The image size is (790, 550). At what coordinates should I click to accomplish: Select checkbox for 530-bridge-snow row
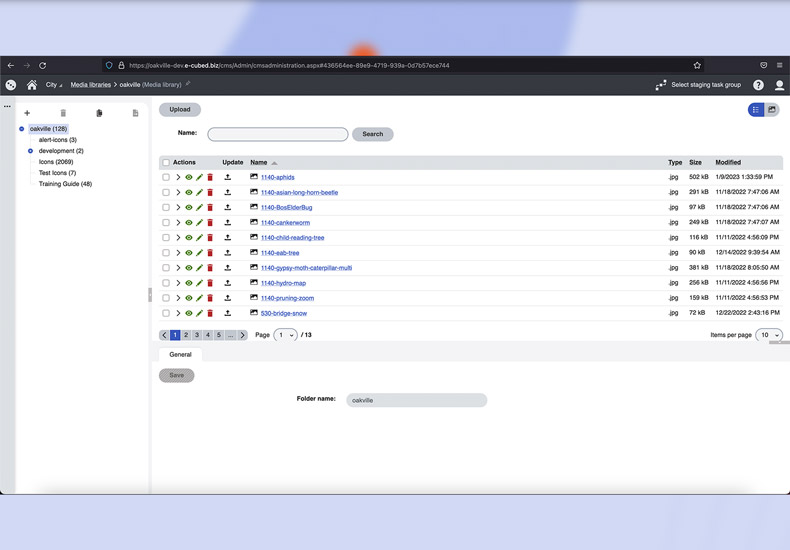tap(166, 313)
